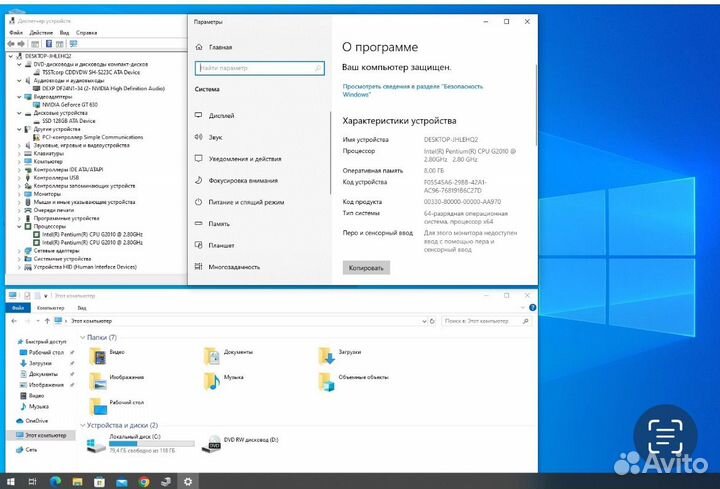Open the Безопасность Windows details link
The width and height of the screenshot is (720, 489).
(x=413, y=91)
